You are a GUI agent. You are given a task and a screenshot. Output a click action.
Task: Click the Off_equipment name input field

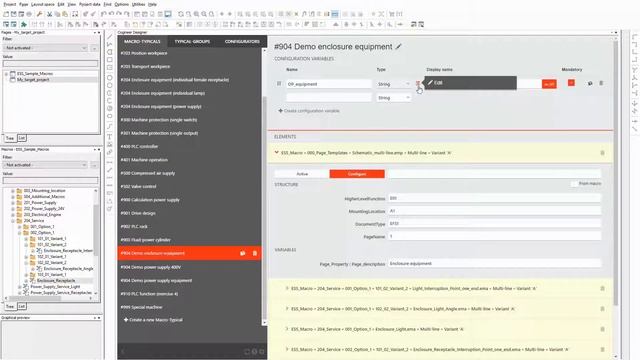pos(329,84)
